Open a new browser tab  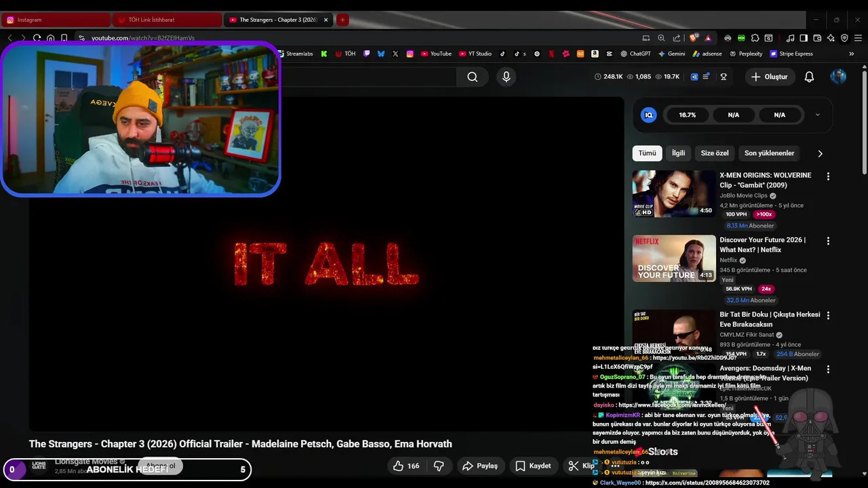(x=342, y=20)
